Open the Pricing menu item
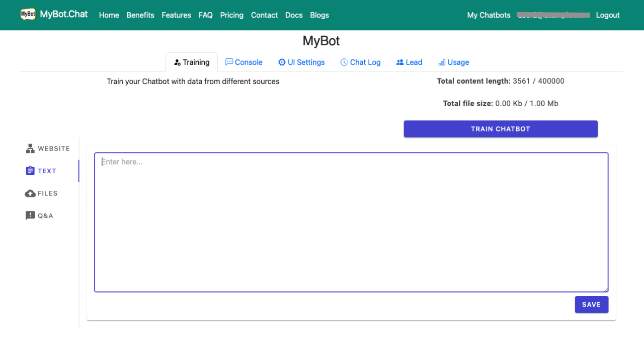 pos(231,15)
